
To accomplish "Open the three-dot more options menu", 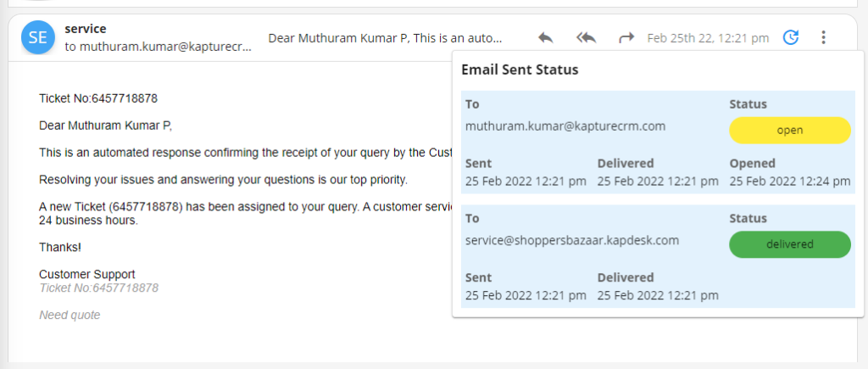I will click(x=823, y=37).
